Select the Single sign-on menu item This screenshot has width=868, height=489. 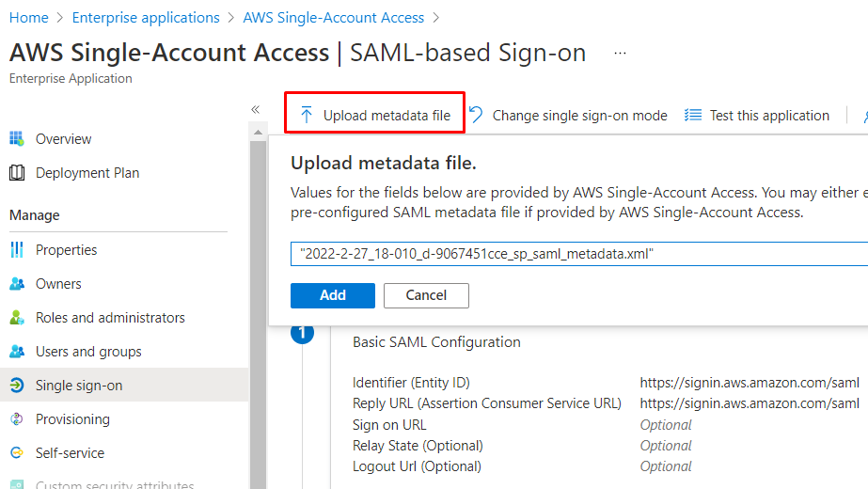pos(79,386)
